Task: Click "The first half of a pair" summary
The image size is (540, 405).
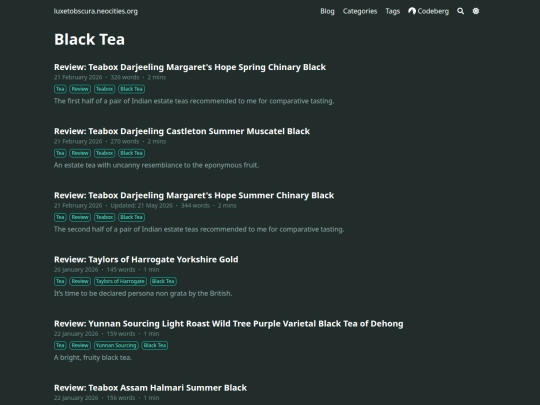Action: 194,101
